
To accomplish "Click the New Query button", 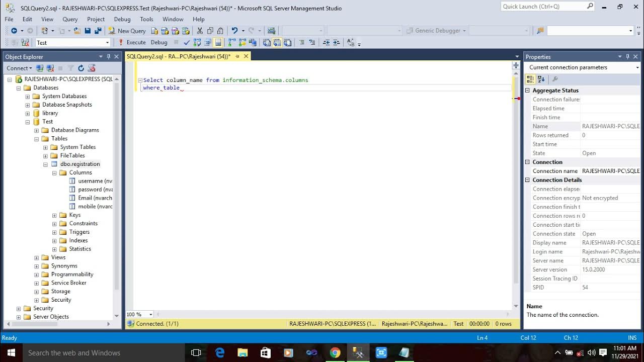I will 127,31.
